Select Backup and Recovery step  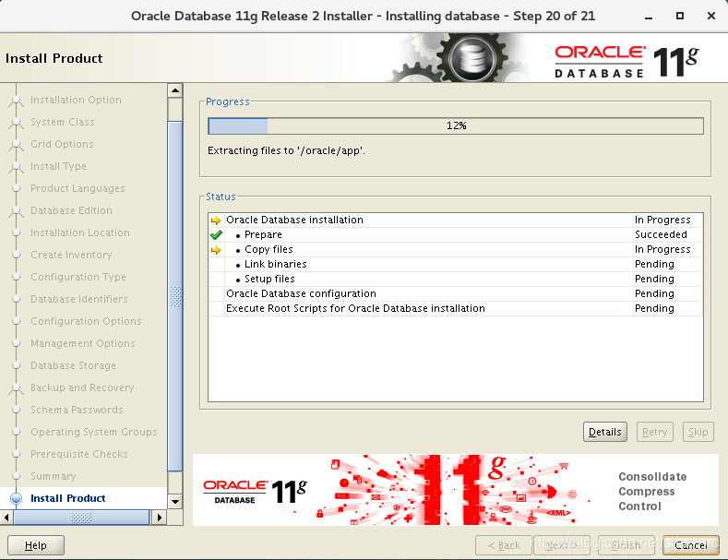(x=82, y=387)
